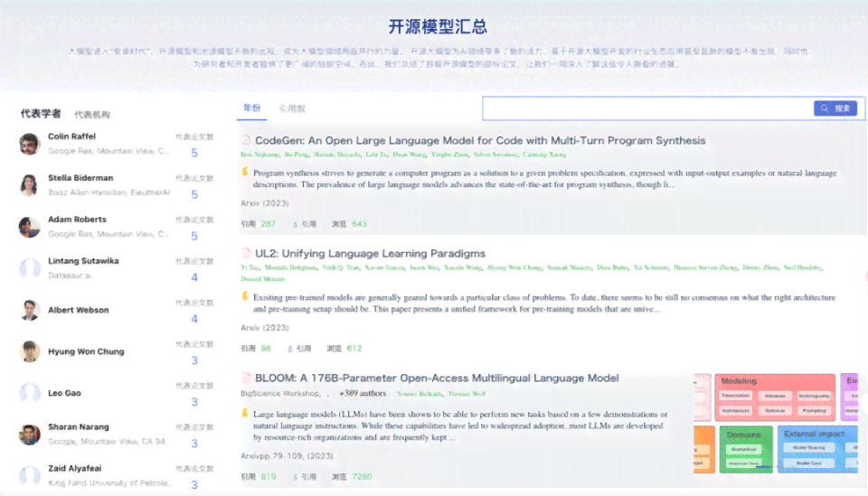This screenshot has width=868, height=496.
Task: Click the Arxiv (2023) label under UL2
Action: (x=265, y=328)
